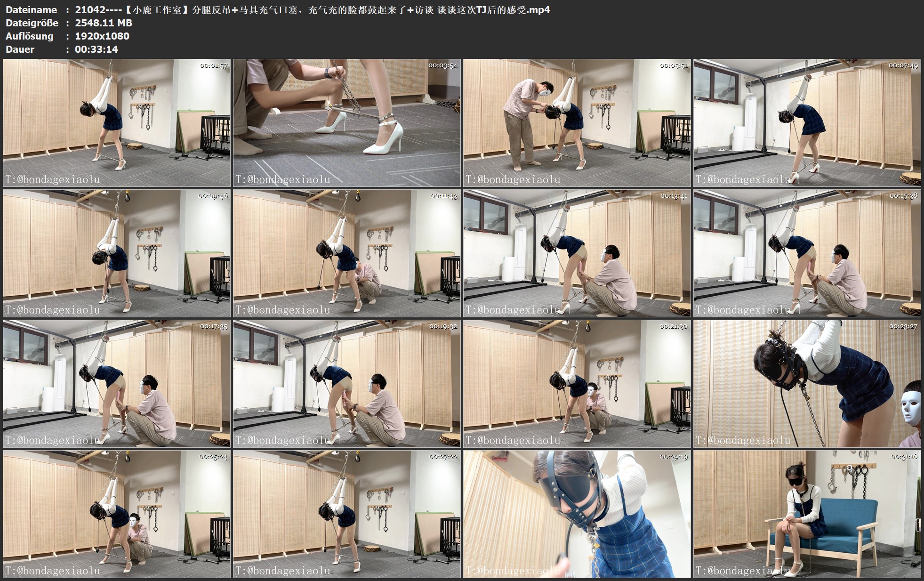
Task: Open the thumbnail marked 00:19:32
Action: 347,384
